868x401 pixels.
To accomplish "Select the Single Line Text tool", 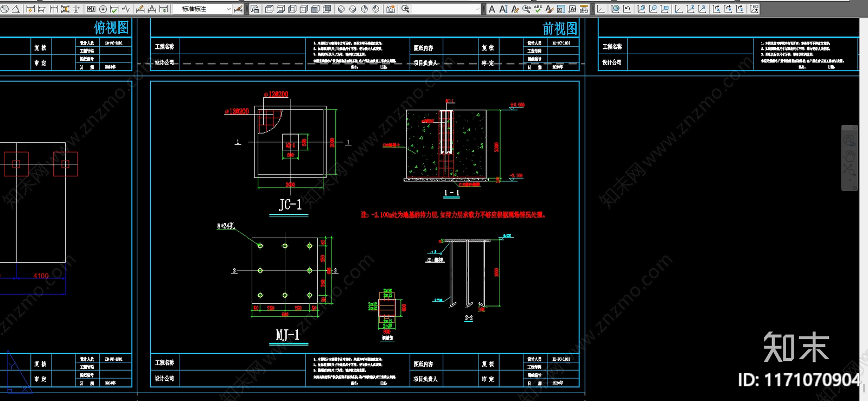I will [x=503, y=9].
